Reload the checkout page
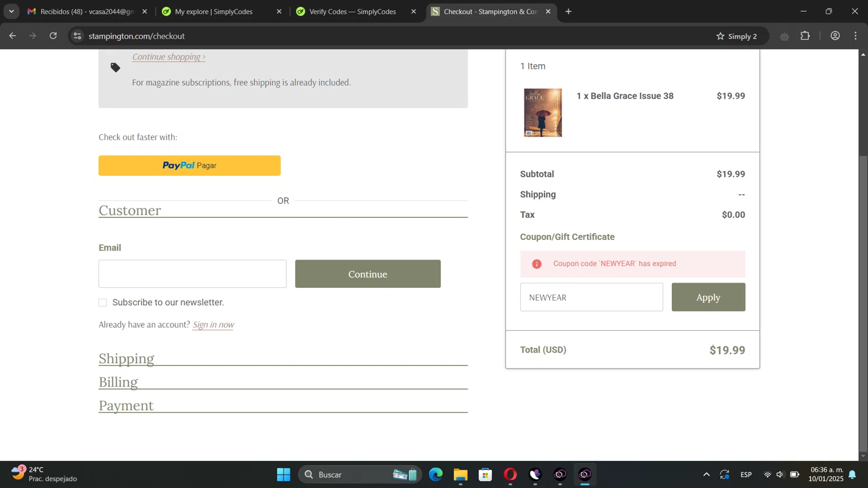868x488 pixels. click(53, 36)
